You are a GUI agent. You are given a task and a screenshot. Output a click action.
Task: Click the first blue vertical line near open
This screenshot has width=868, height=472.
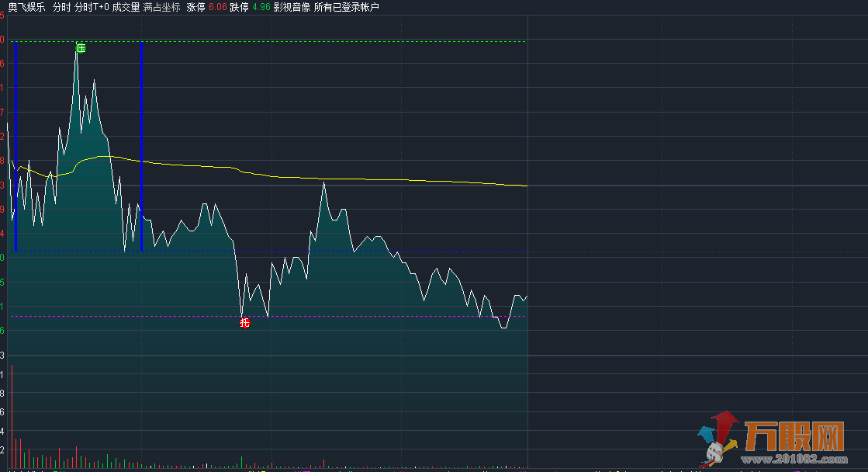coord(16,146)
